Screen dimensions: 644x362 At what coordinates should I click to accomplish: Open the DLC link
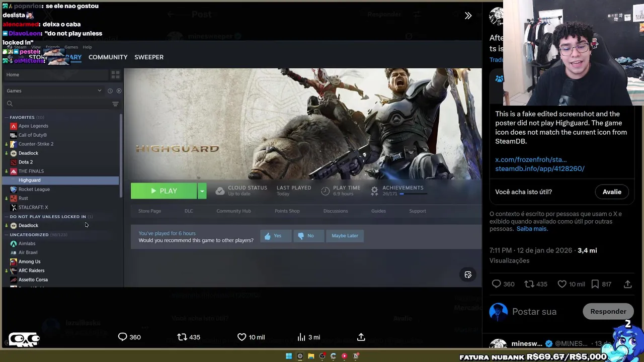point(189,211)
